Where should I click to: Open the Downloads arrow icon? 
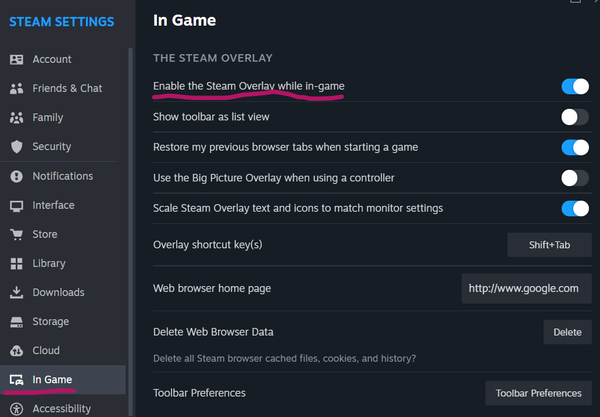pyautogui.click(x=16, y=293)
